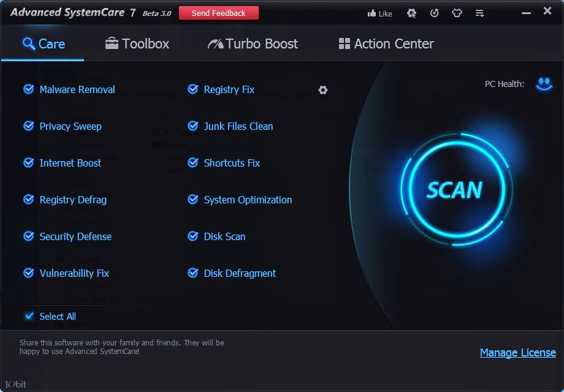Open the Action Center tab
Screen dimensions: 564x392
click(x=386, y=44)
